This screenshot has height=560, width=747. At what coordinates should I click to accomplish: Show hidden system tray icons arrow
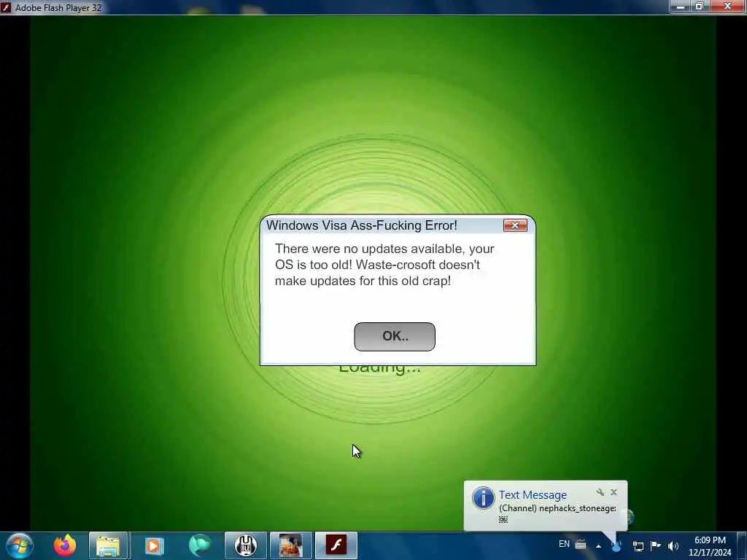[x=598, y=545]
